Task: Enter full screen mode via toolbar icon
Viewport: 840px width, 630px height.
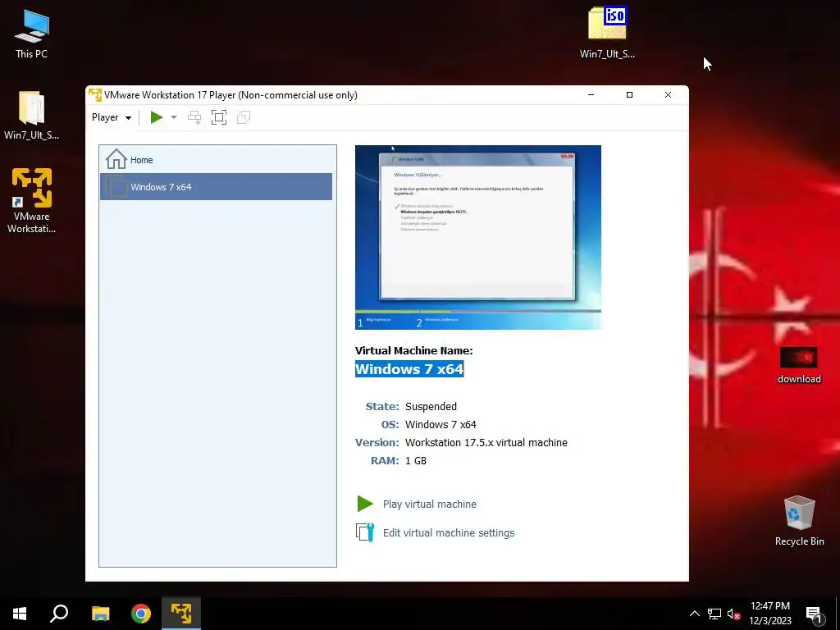Action: [218, 117]
